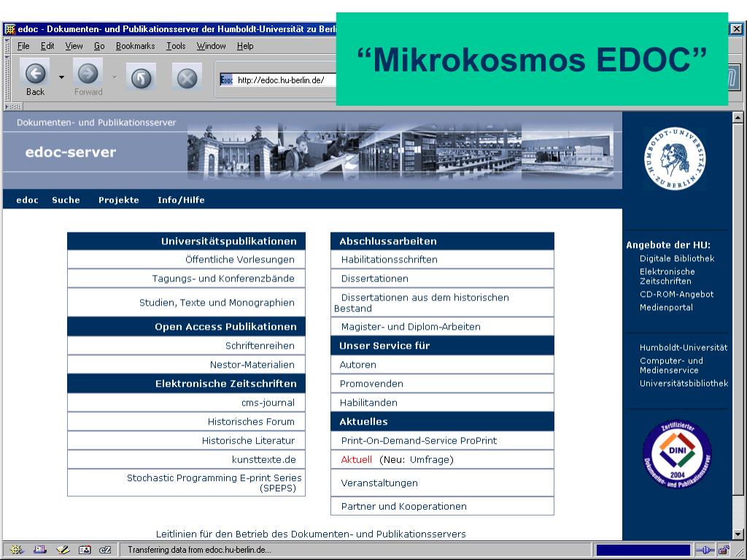Open the Edit menu
Screen dimensions: 747x560
point(47,46)
